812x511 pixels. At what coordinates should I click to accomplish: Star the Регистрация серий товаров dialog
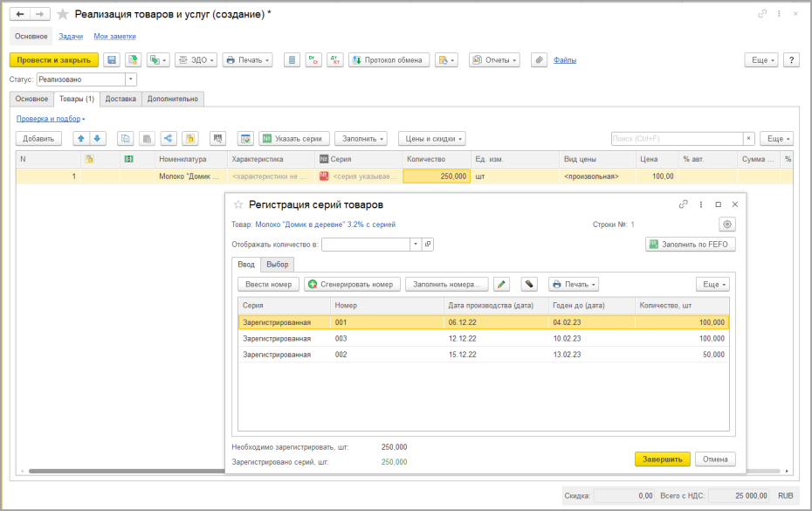[x=238, y=204]
